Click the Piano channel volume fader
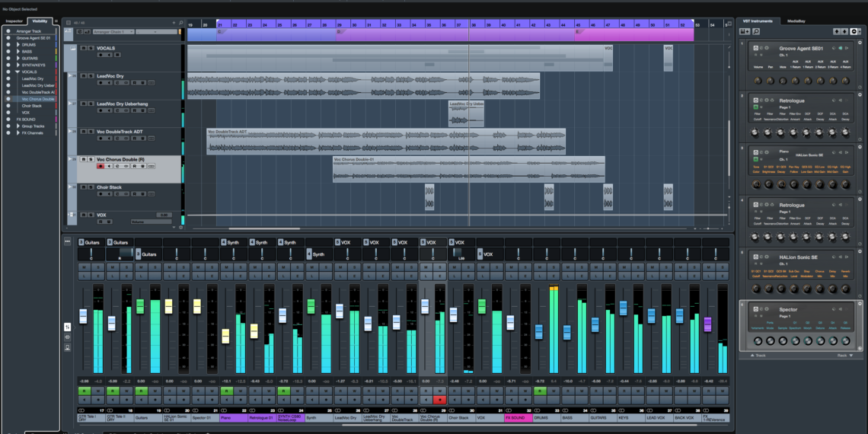 point(225,335)
